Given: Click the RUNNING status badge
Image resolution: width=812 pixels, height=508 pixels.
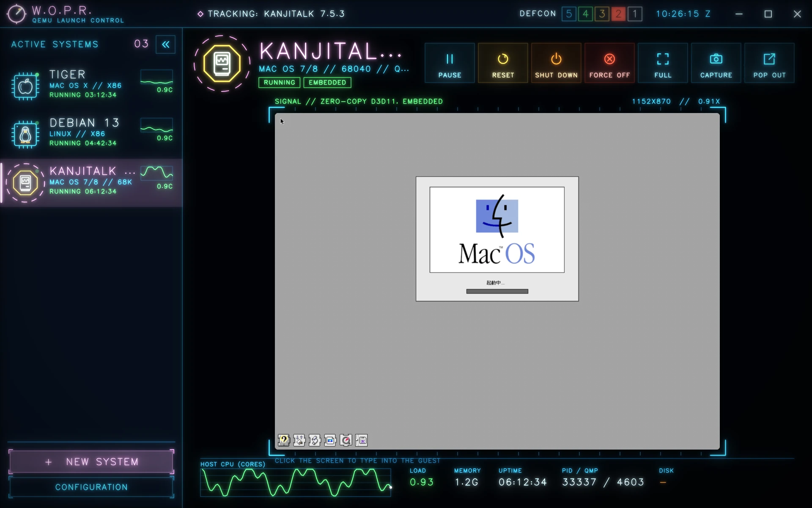Looking at the screenshot, I should tap(279, 83).
